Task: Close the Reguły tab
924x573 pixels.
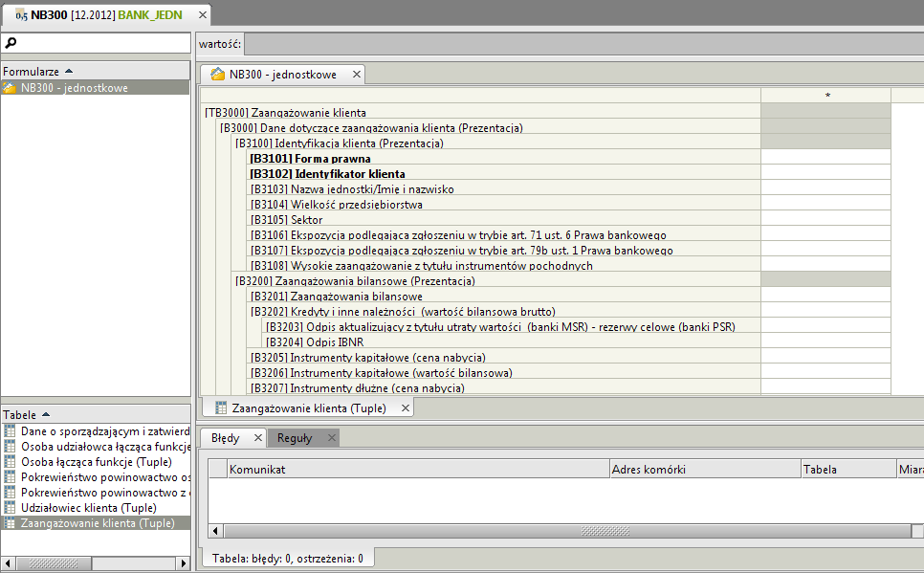Action: pyautogui.click(x=332, y=438)
